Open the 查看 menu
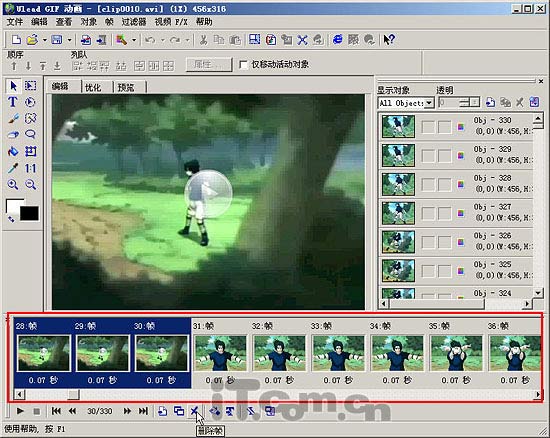The image size is (550, 438). (x=63, y=22)
